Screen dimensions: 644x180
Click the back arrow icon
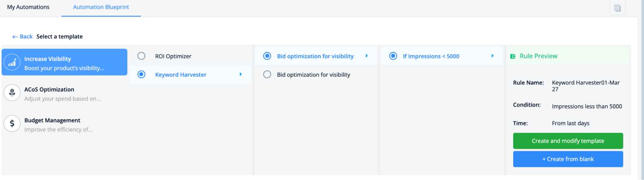(15, 37)
